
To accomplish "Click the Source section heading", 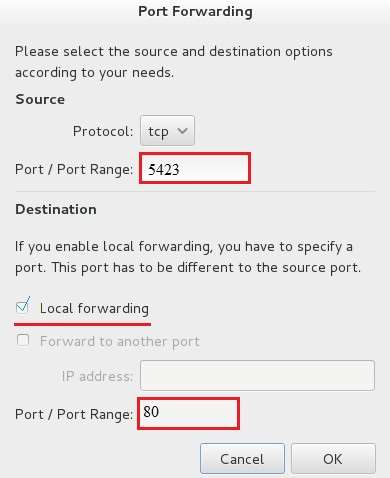I will pos(40,99).
